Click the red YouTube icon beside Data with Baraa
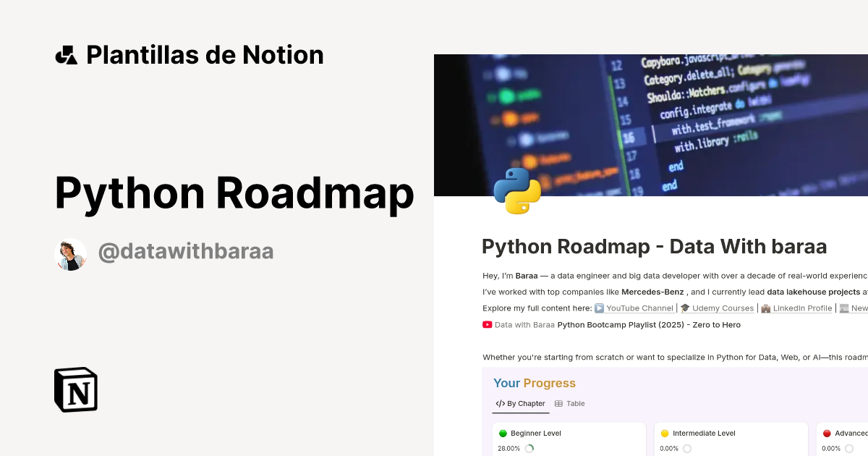The image size is (868, 456). 487,325
